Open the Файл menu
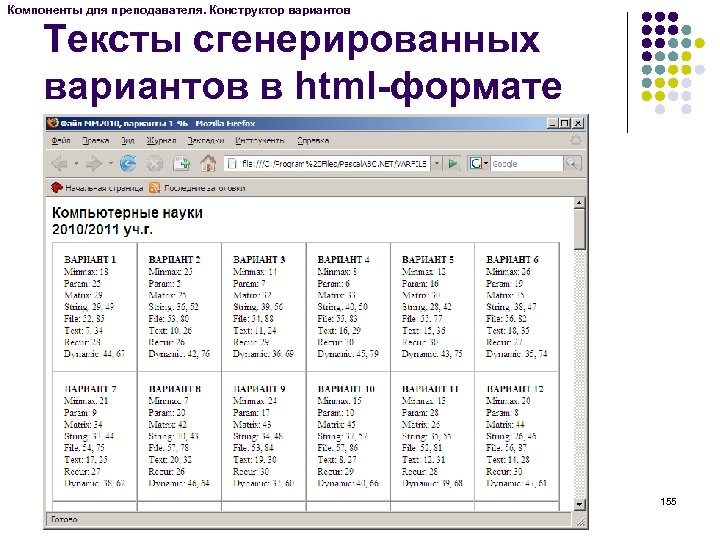 [61, 141]
